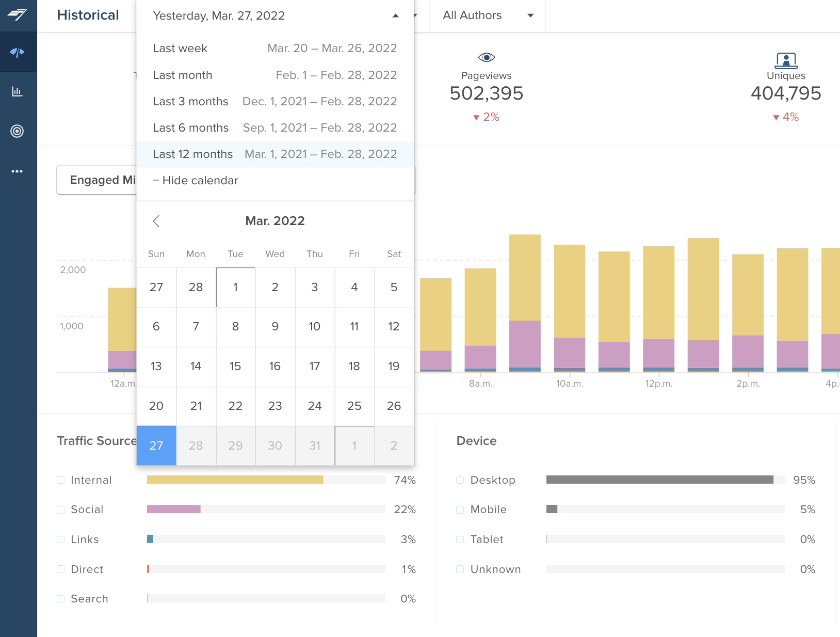The height and width of the screenshot is (637, 840).
Task: Click the Mobile 5% progress bar
Action: point(666,509)
